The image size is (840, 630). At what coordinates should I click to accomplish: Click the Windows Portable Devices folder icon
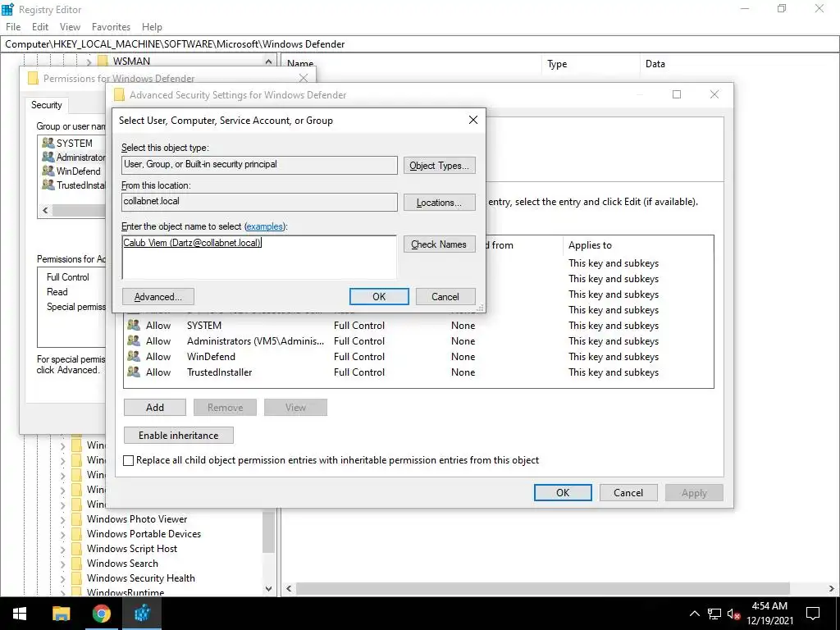(x=77, y=533)
